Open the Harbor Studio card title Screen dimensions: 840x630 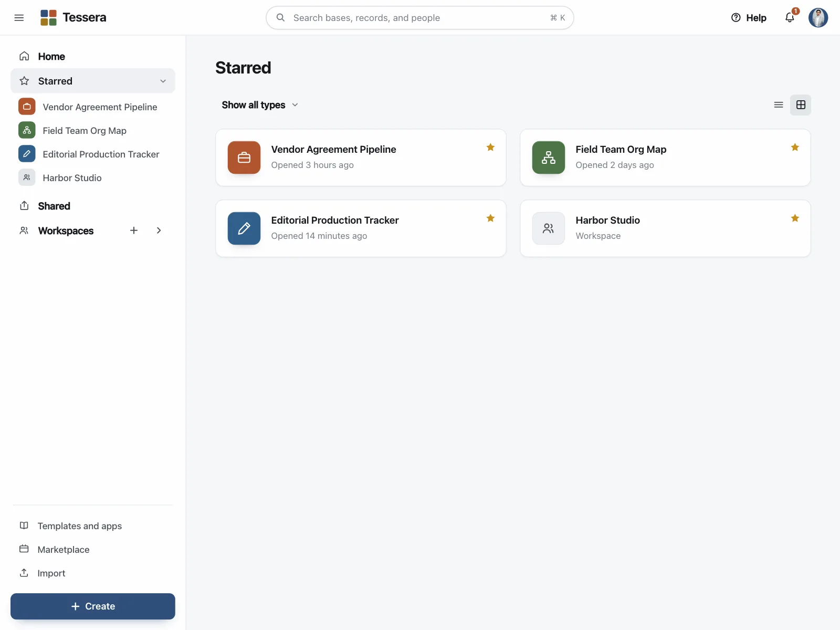(607, 220)
